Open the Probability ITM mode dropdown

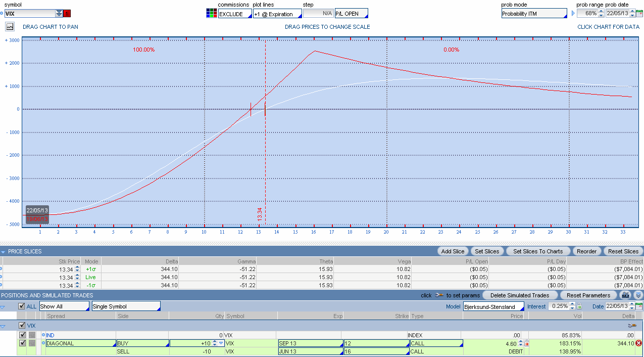pyautogui.click(x=534, y=14)
